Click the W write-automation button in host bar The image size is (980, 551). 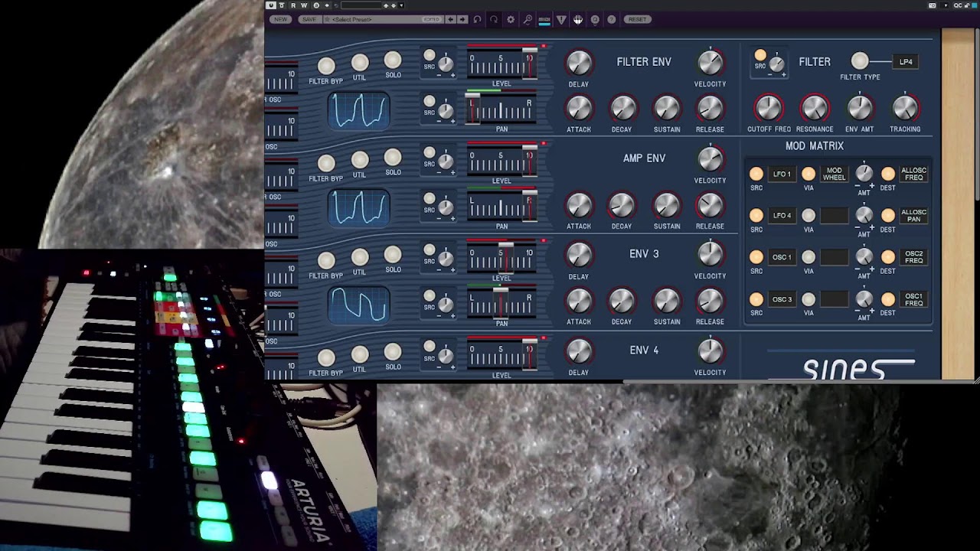point(304,5)
